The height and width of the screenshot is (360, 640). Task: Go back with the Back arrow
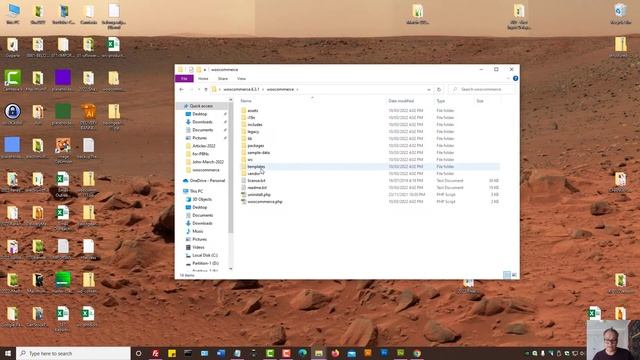click(182, 89)
